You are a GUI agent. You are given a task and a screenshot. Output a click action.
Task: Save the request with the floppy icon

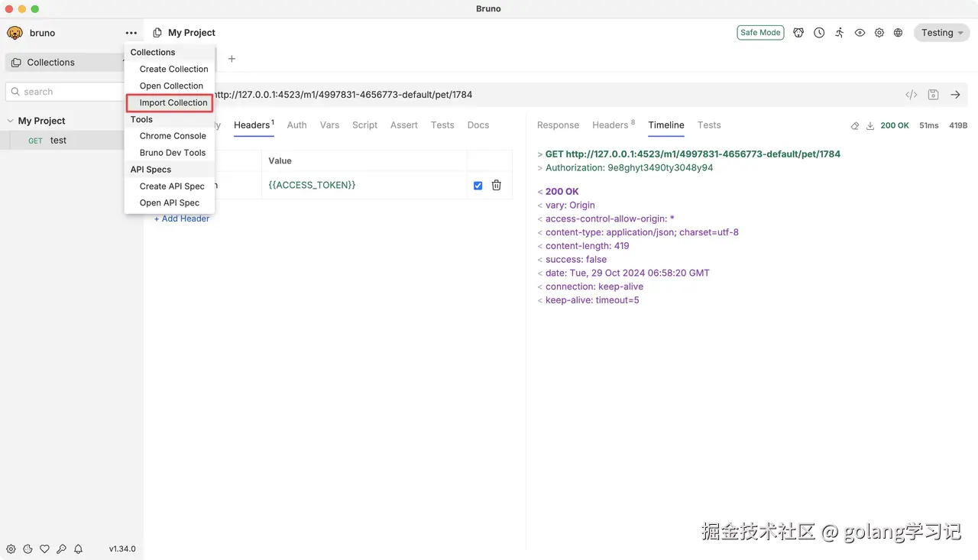tap(933, 95)
